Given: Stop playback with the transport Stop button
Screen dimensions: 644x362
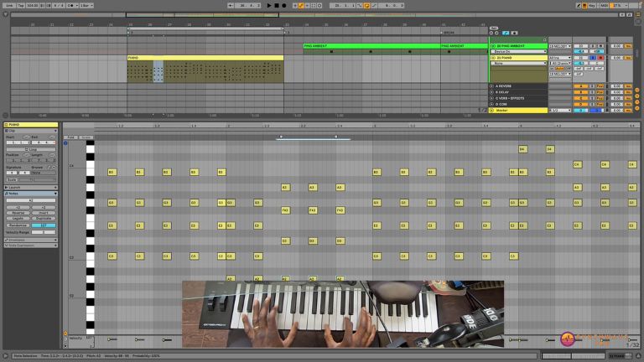Looking at the screenshot, I should tap(277, 5).
